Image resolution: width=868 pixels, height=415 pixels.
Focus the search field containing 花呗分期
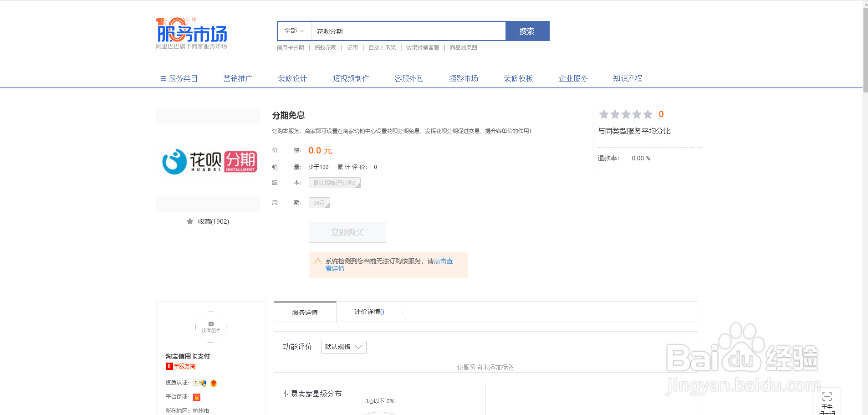[x=408, y=31]
